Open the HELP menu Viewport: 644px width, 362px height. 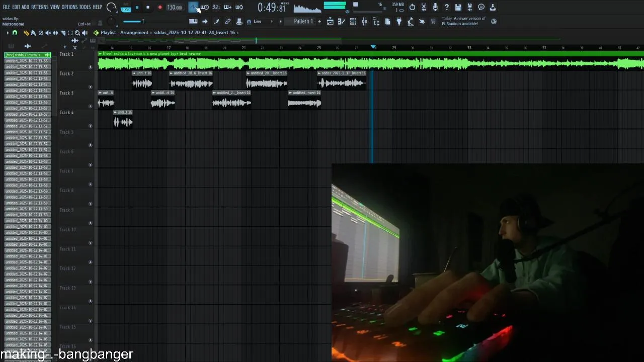click(97, 7)
